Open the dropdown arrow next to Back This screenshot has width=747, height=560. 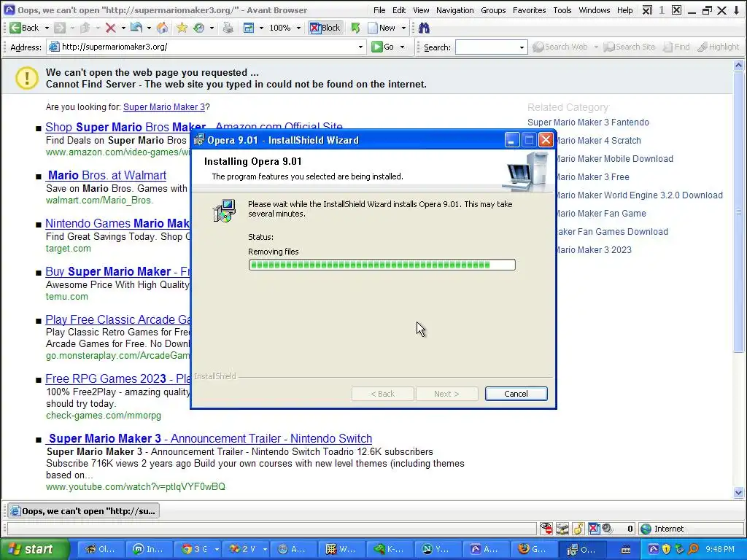(x=47, y=28)
